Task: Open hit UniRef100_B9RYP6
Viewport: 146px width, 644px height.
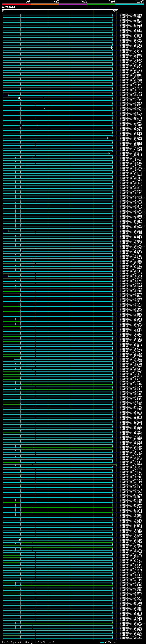Action: [x=131, y=15]
